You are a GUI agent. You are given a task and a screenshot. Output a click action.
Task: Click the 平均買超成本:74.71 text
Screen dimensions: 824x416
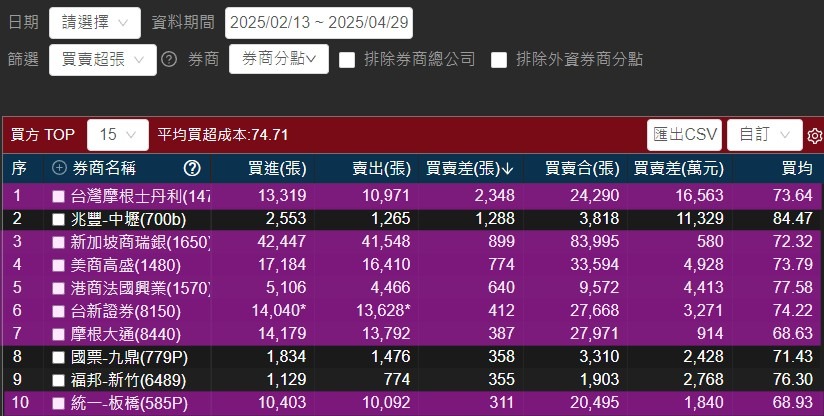tap(223, 135)
